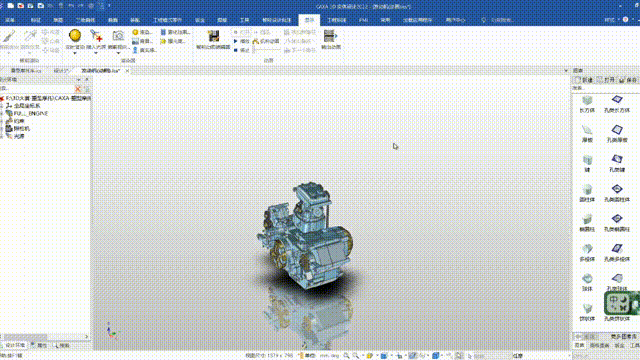The height and width of the screenshot is (360, 640).
Task: Select the 圆柱体 cylinder shape in catalog
Action: tap(587, 193)
